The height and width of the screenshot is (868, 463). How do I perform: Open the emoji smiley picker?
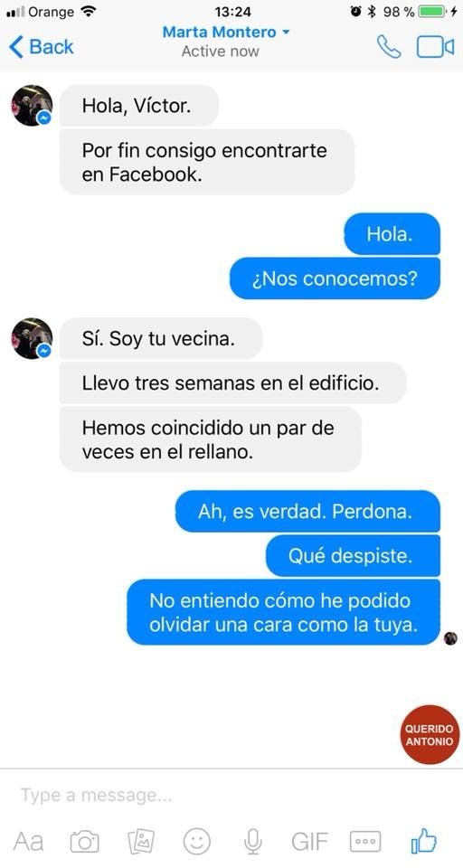(x=196, y=842)
